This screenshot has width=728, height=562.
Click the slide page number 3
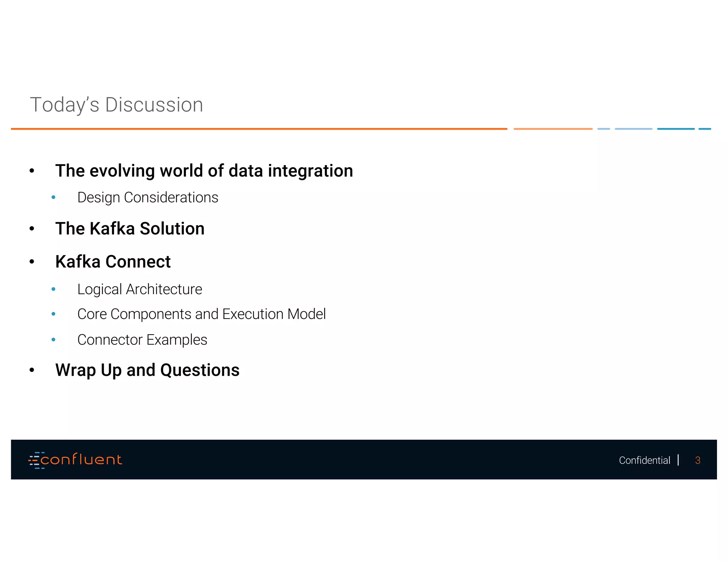click(697, 460)
